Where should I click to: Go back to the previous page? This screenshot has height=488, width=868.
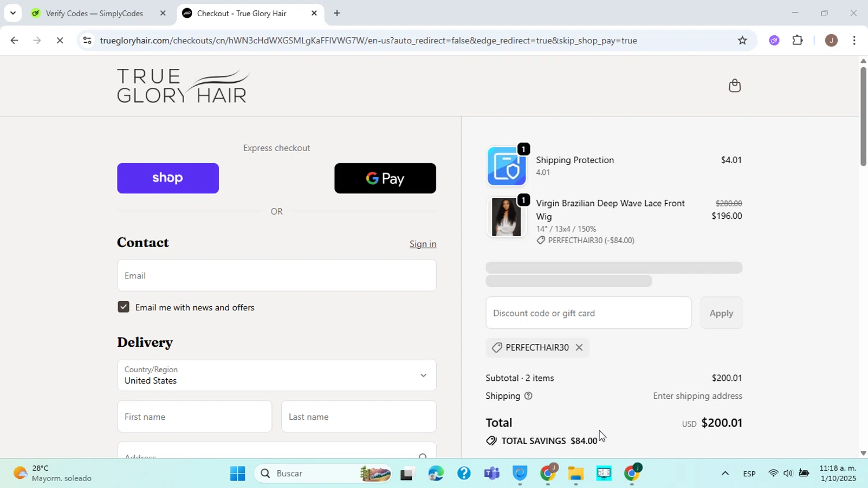click(14, 41)
